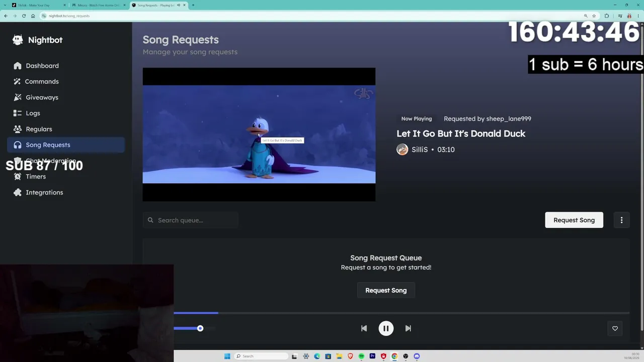Open Premiere Pro from the taskbar
The height and width of the screenshot is (362, 644).
coord(372,356)
